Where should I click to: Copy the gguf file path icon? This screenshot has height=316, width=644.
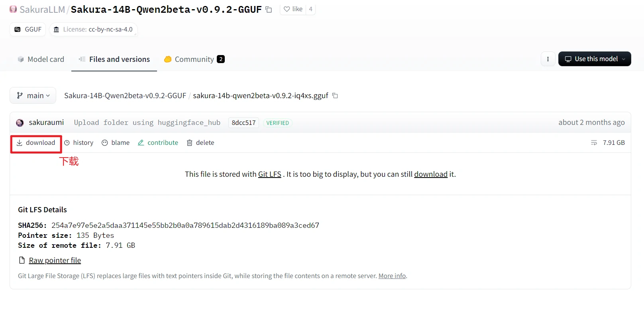335,96
